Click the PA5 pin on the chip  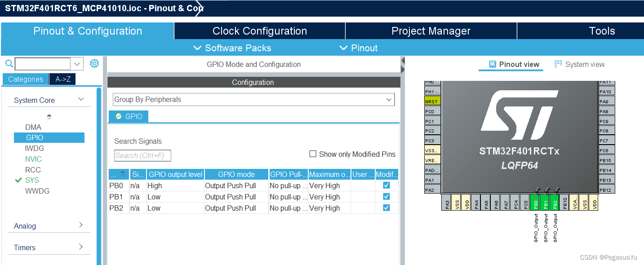[487, 203]
